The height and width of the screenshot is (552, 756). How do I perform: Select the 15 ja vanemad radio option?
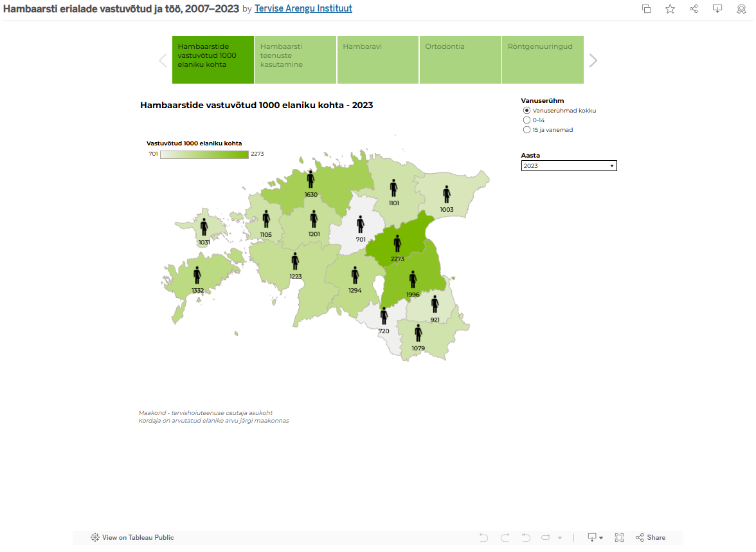(x=527, y=130)
